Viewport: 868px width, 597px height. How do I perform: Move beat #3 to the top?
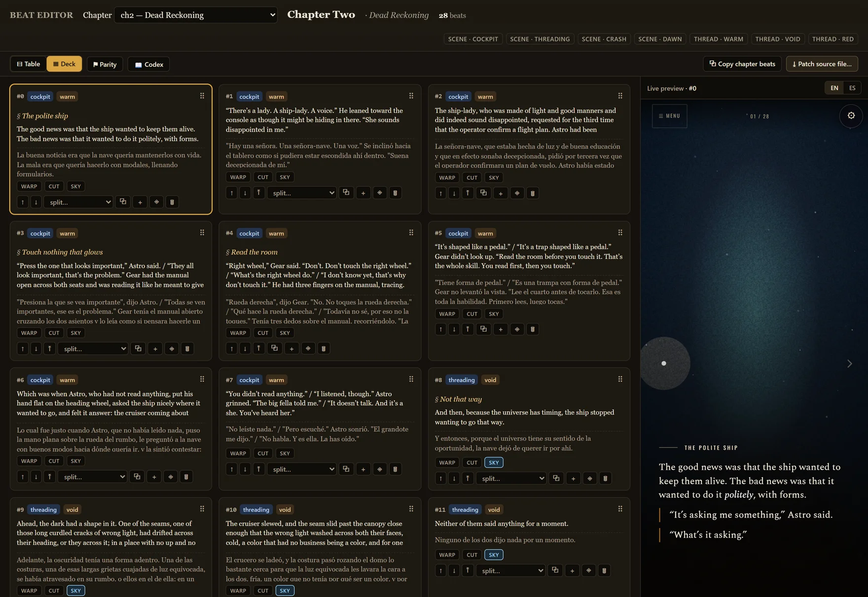49,348
